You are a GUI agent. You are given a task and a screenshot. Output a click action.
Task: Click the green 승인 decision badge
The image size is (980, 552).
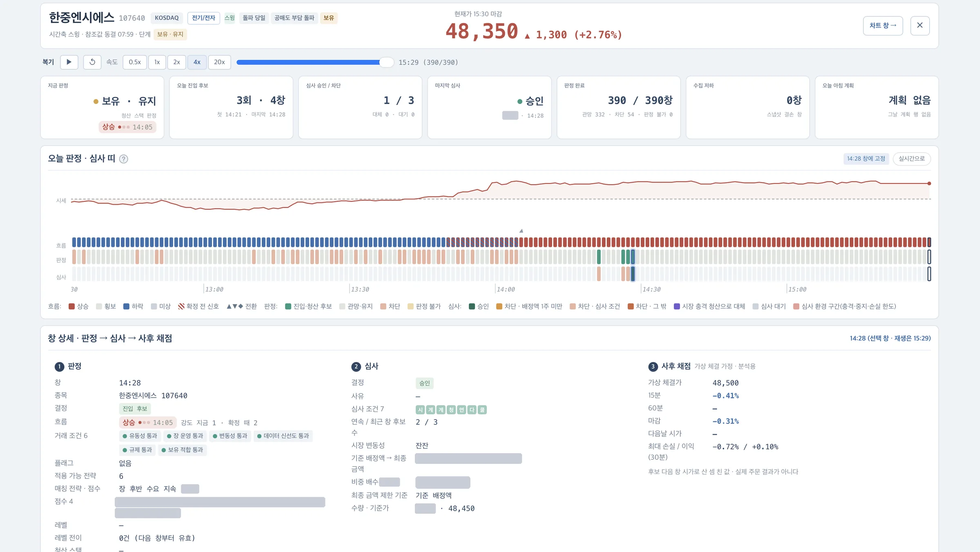pyautogui.click(x=425, y=383)
